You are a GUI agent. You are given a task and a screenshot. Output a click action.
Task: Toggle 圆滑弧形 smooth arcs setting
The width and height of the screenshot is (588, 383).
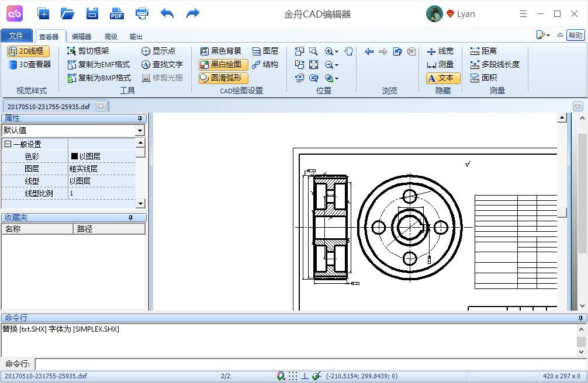(223, 78)
